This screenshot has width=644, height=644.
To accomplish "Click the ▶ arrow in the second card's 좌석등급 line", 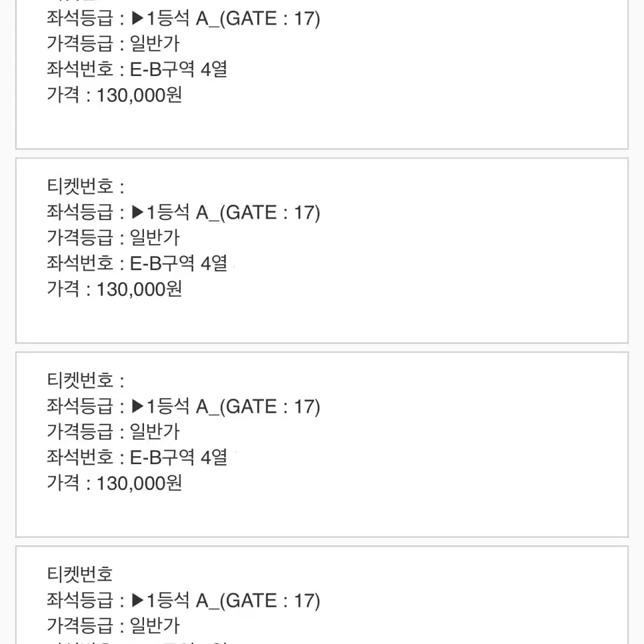I will [137, 213].
